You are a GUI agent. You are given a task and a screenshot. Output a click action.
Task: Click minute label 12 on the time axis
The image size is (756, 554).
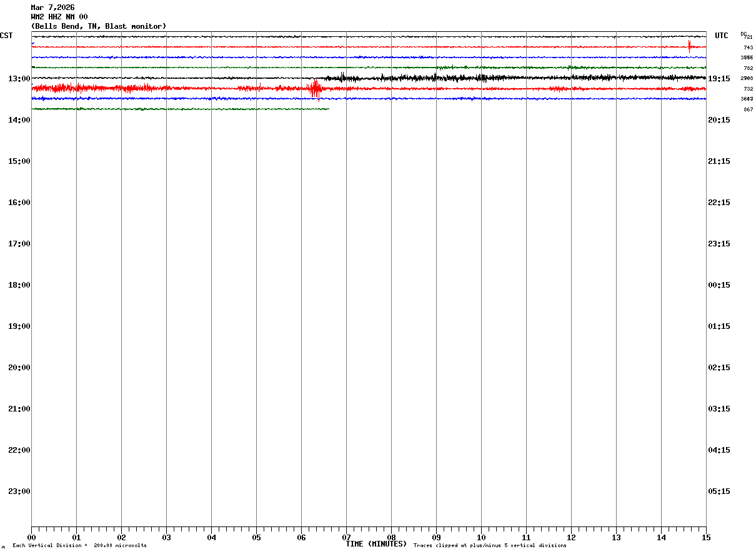click(x=571, y=538)
